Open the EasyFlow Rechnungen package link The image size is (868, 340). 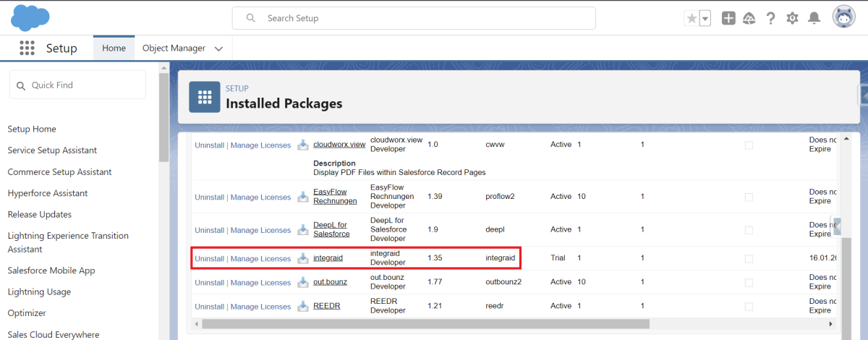335,197
